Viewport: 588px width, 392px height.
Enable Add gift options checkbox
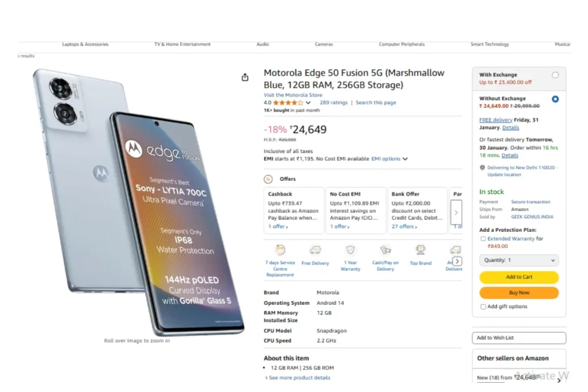point(483,306)
